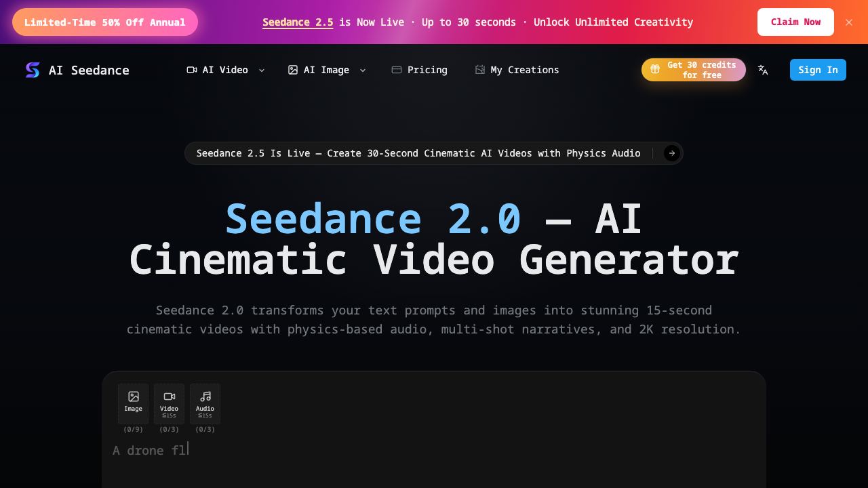Open the AI Image menu
Viewport: 868px width, 488px height.
point(327,70)
